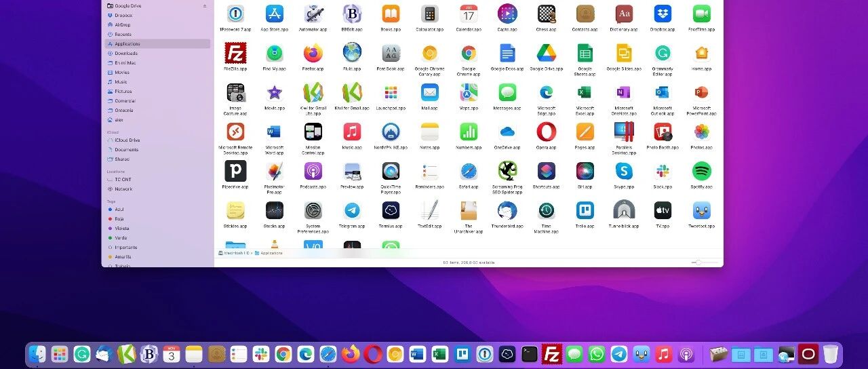Select Tunnelblick.app in Finder

[x=624, y=210]
